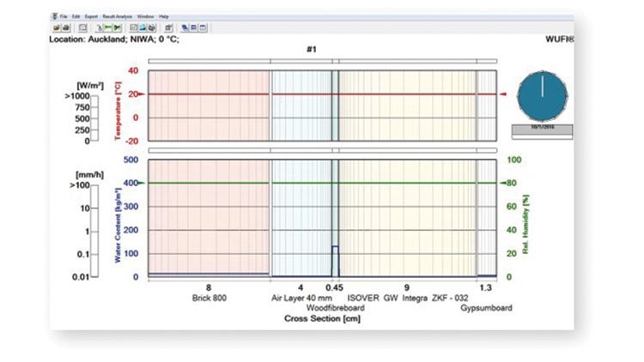Open the Help menu
Image resolution: width=644 pixels, height=362 pixels.
(164, 16)
